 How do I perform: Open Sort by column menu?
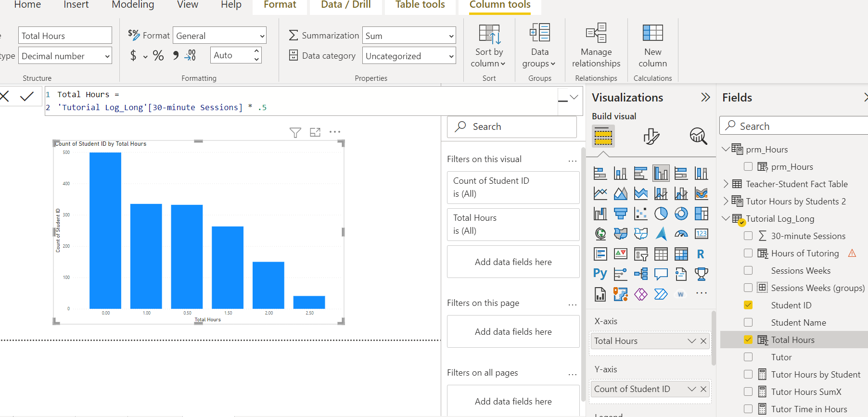(489, 46)
